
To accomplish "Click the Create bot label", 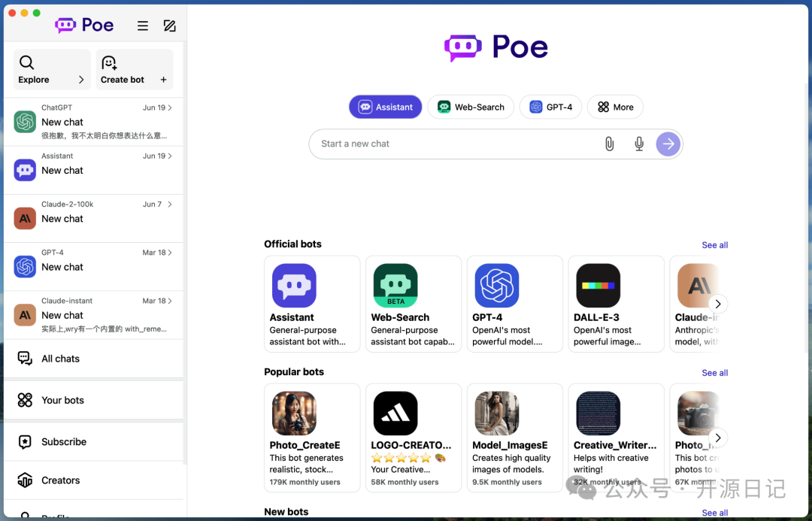I will [x=123, y=80].
